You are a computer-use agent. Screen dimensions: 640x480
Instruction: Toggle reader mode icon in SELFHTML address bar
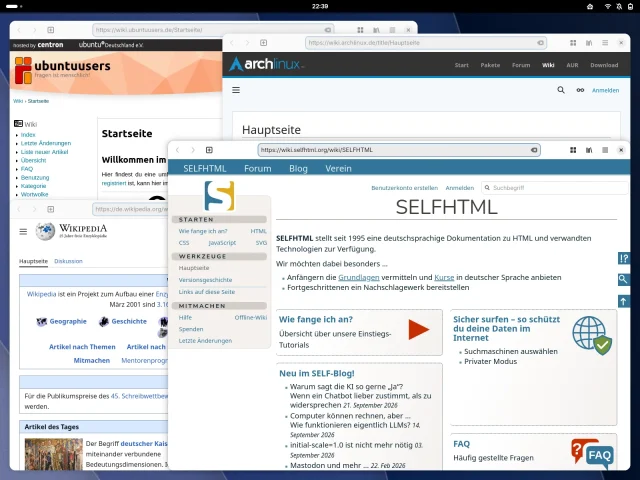click(x=534, y=150)
